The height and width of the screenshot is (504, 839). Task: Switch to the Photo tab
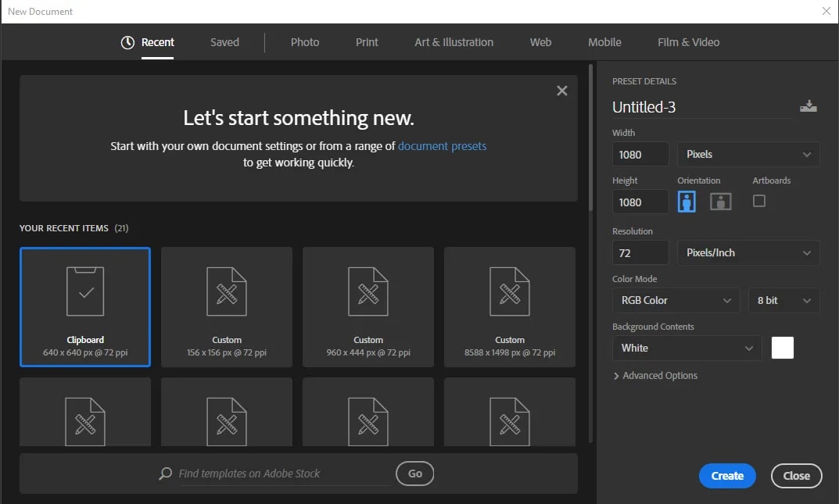coord(305,42)
